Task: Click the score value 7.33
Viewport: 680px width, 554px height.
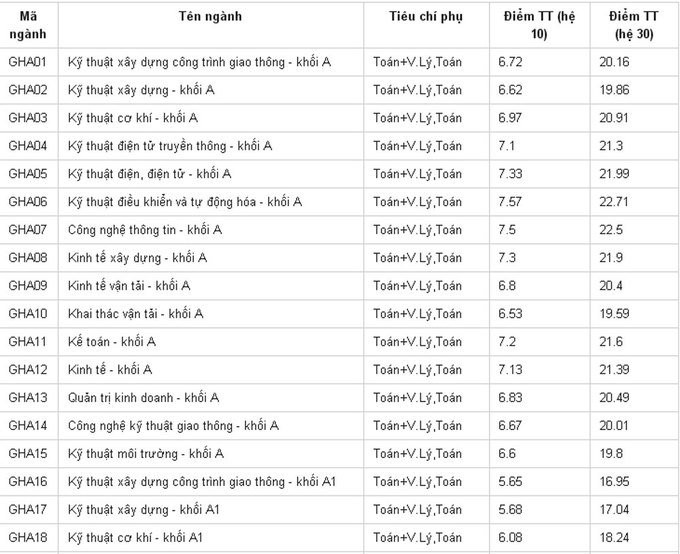Action: click(510, 174)
